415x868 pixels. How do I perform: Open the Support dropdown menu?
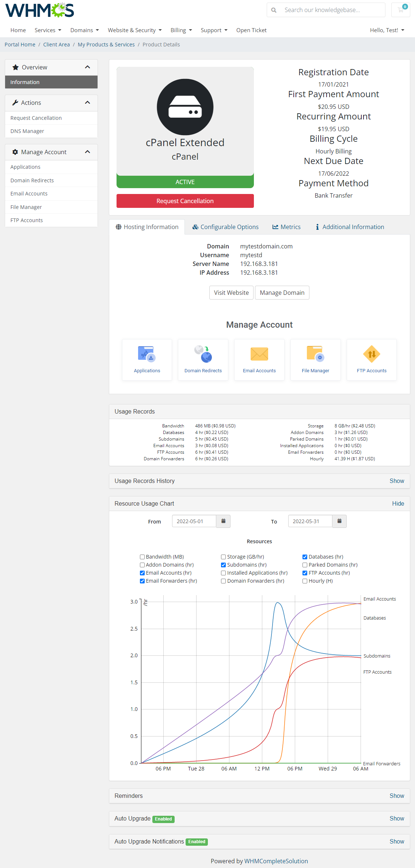[x=214, y=30]
